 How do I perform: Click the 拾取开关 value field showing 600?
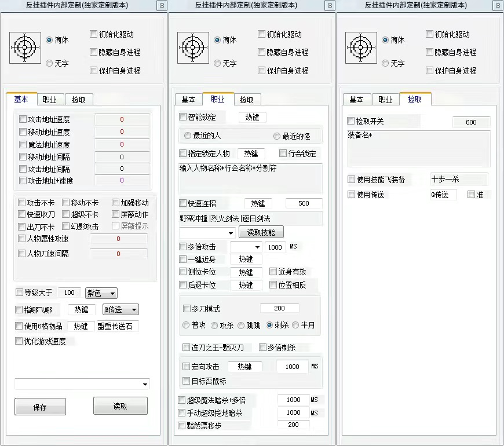click(471, 122)
